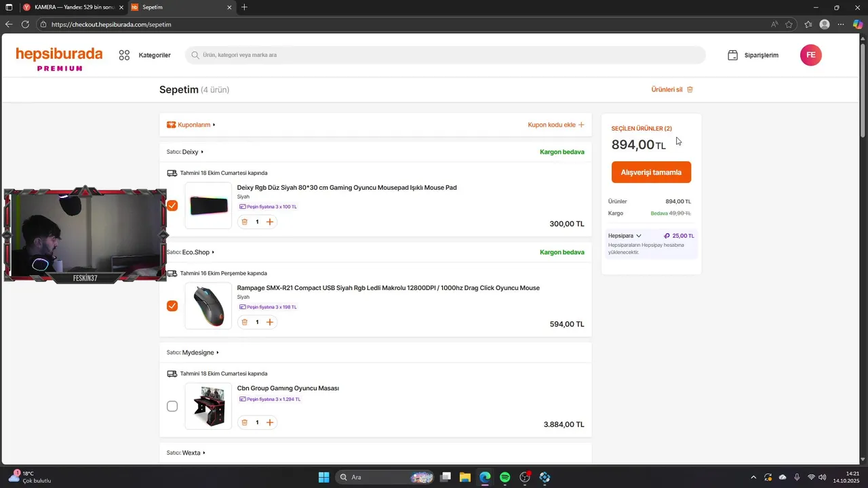Click the Cbn Group desk thumbnail
This screenshot has height=488, width=868.
click(x=208, y=406)
